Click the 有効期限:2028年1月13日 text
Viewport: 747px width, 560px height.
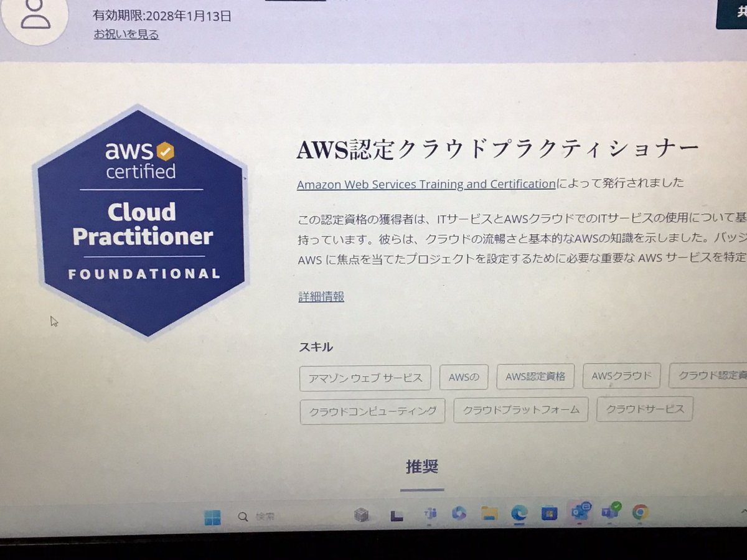(x=162, y=16)
